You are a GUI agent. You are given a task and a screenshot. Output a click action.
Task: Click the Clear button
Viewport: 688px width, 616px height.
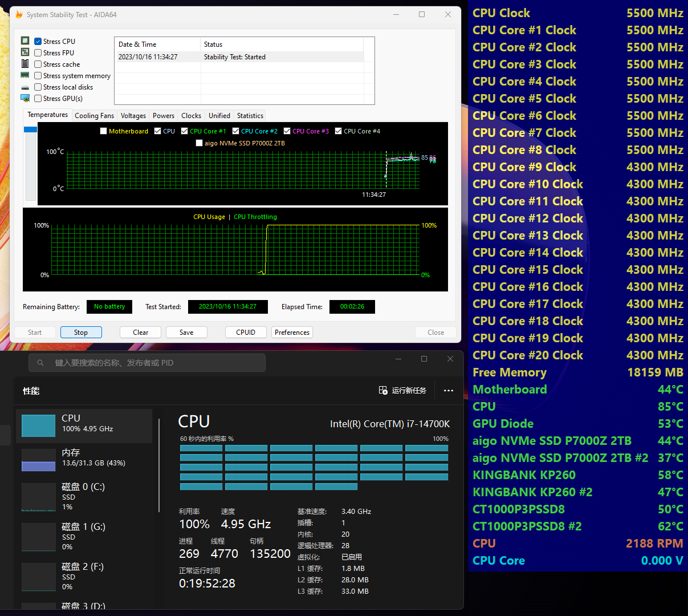(140, 333)
